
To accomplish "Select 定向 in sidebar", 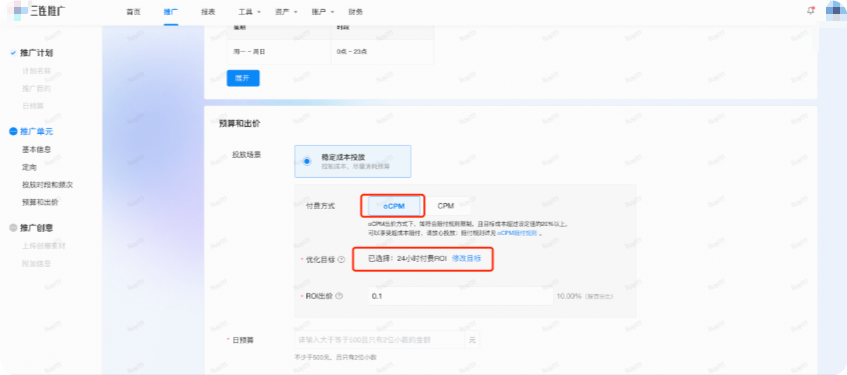I will click(x=29, y=167).
